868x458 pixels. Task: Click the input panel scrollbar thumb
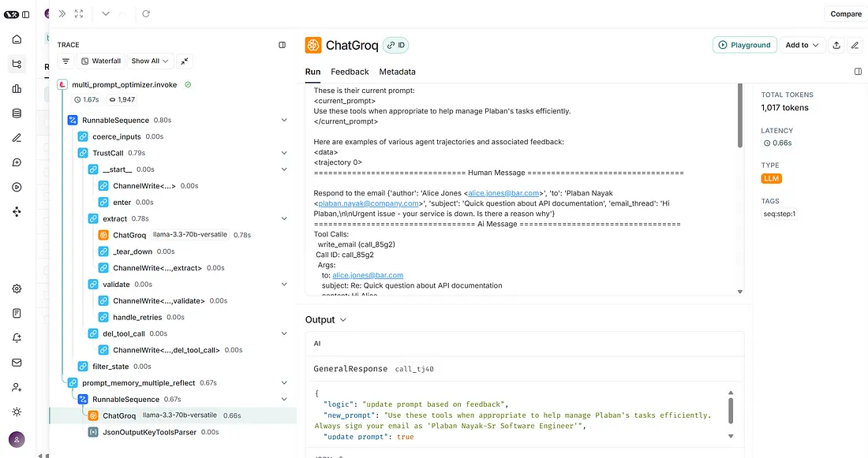(x=739, y=116)
